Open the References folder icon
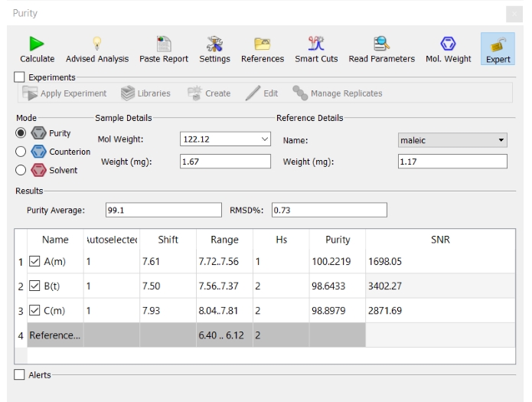Screen dimensions: 532x402 (262, 44)
